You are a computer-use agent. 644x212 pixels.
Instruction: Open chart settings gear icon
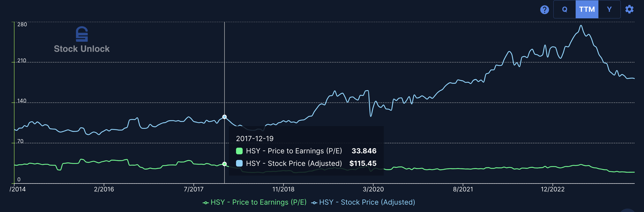(629, 9)
